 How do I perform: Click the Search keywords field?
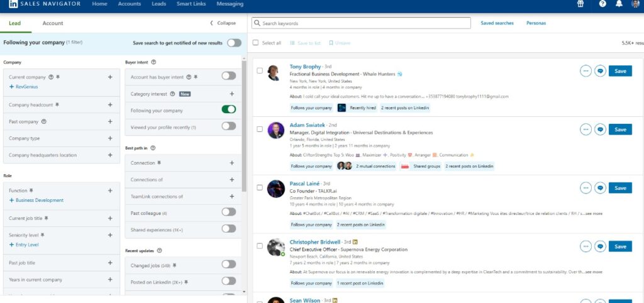pos(361,23)
